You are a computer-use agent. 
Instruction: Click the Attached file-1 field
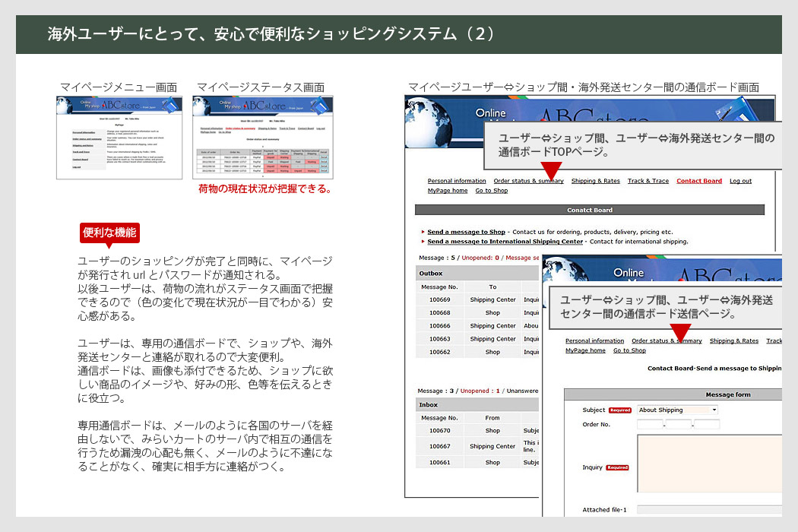tap(709, 510)
